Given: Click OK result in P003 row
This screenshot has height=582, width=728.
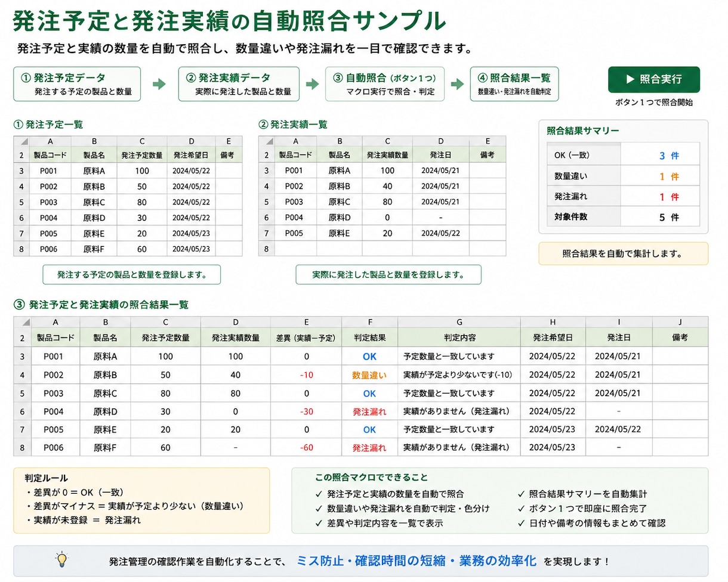Looking at the screenshot, I should point(369,394).
